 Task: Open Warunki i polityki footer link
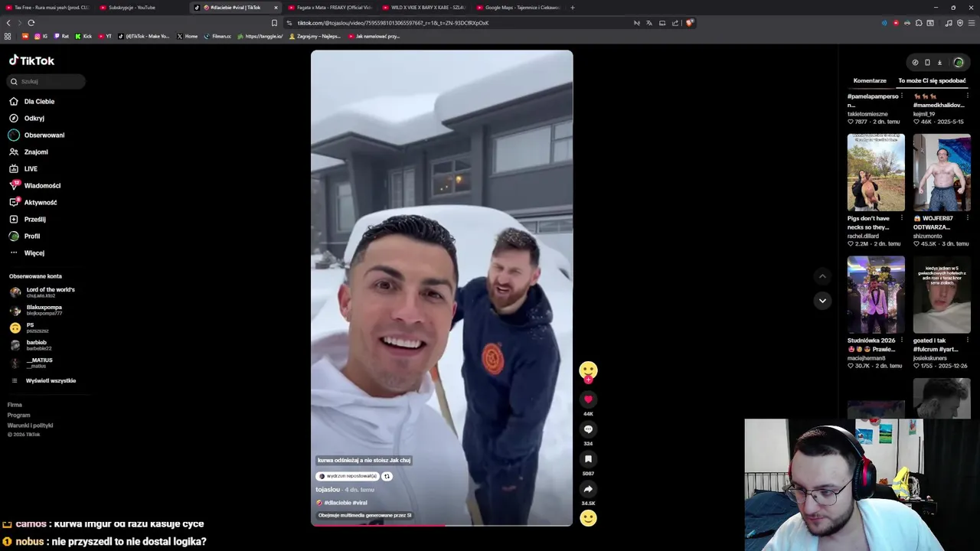(x=30, y=425)
